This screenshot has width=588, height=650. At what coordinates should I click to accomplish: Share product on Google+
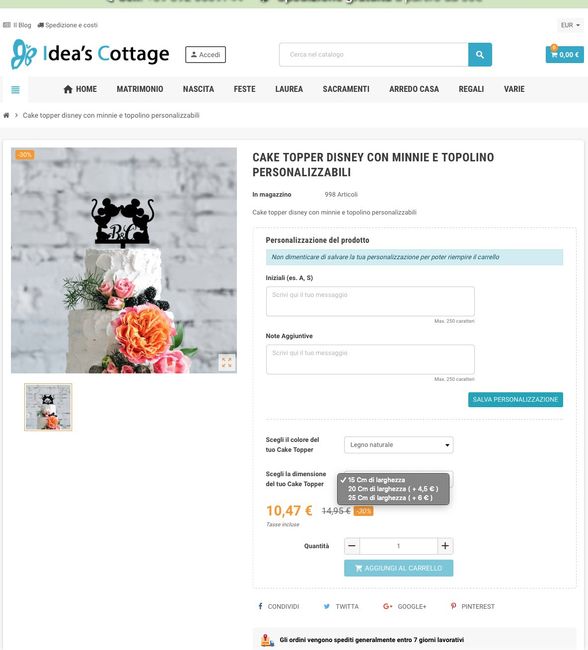[x=404, y=606]
